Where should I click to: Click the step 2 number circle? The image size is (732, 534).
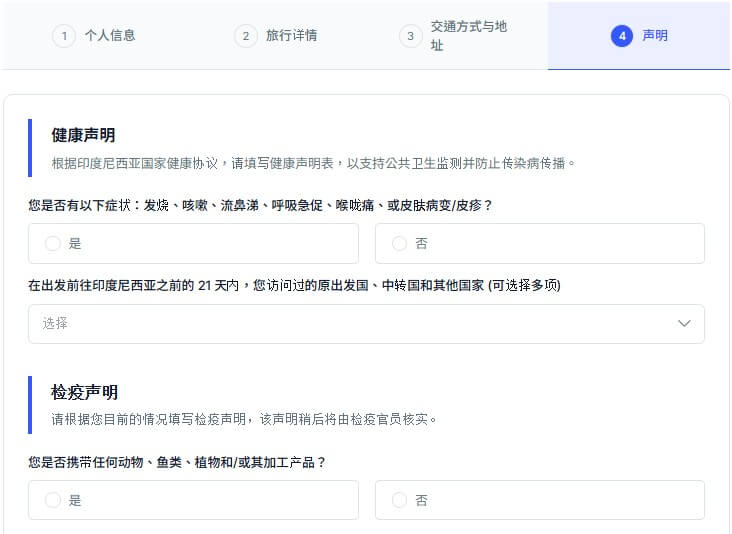pos(245,36)
